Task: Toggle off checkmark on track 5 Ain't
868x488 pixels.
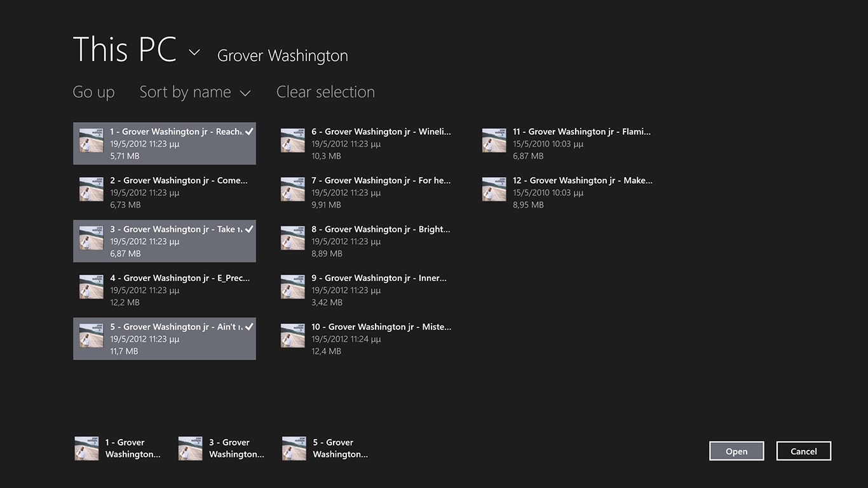Action: [x=249, y=327]
